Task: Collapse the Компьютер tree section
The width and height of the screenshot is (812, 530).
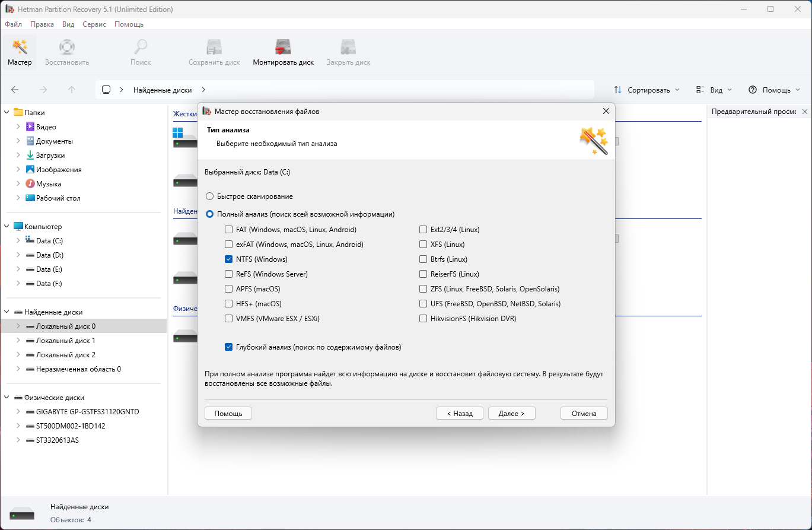Action: 7,227
